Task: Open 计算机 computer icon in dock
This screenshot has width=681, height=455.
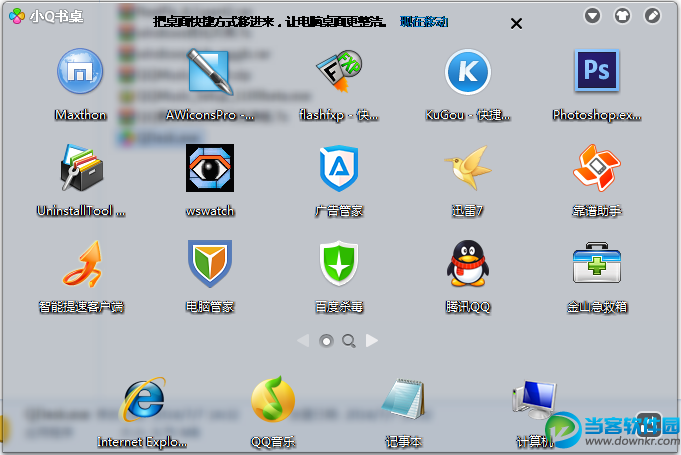Action: click(534, 399)
